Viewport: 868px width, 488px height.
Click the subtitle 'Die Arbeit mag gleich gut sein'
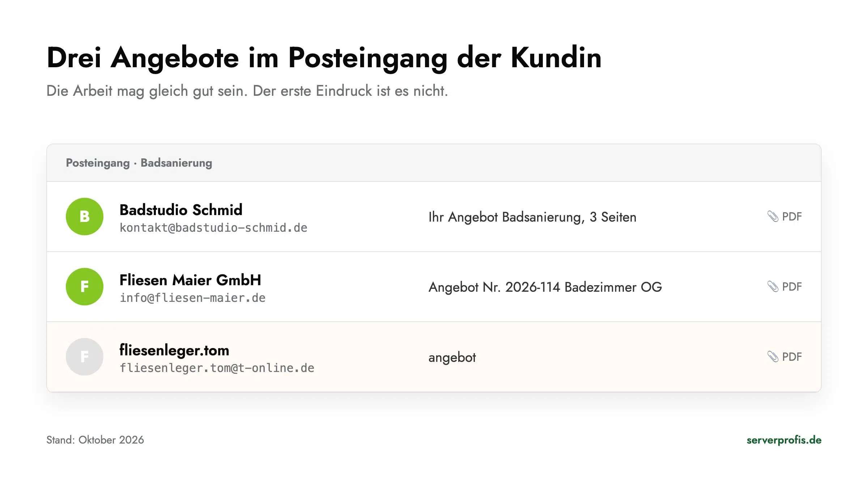(x=147, y=91)
